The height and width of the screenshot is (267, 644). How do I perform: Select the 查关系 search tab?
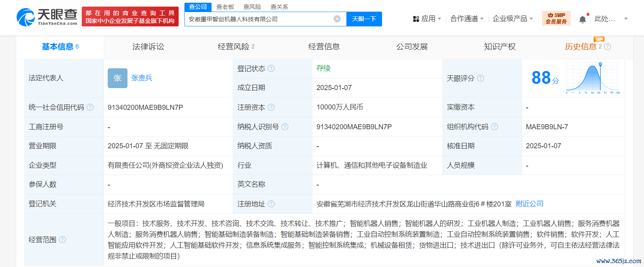(279, 7)
